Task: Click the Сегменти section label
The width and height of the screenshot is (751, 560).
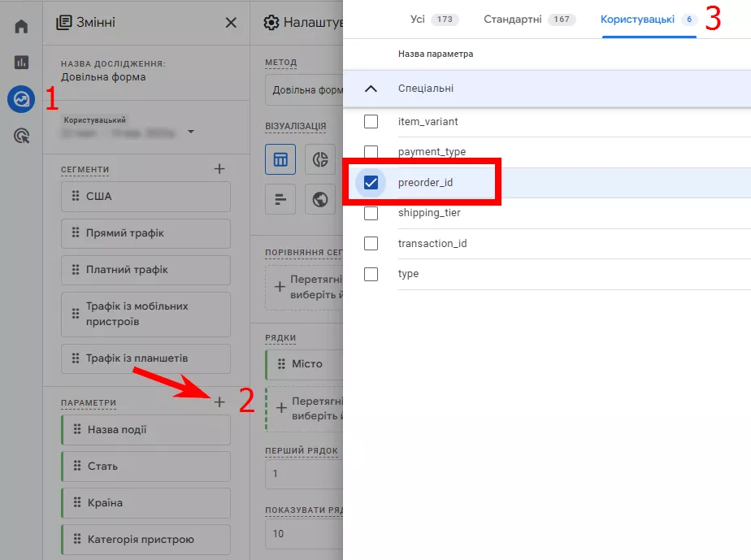Action: pos(85,170)
